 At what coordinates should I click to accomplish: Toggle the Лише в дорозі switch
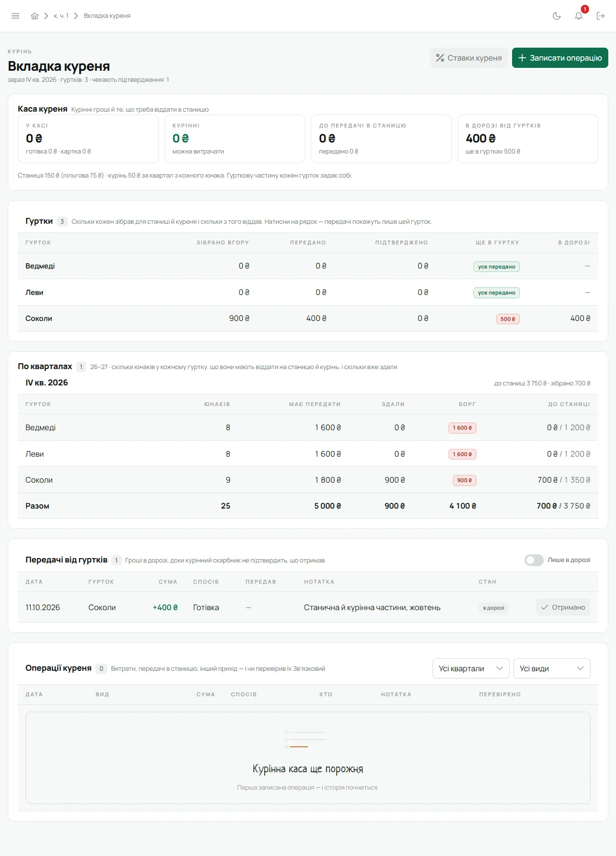click(x=534, y=560)
